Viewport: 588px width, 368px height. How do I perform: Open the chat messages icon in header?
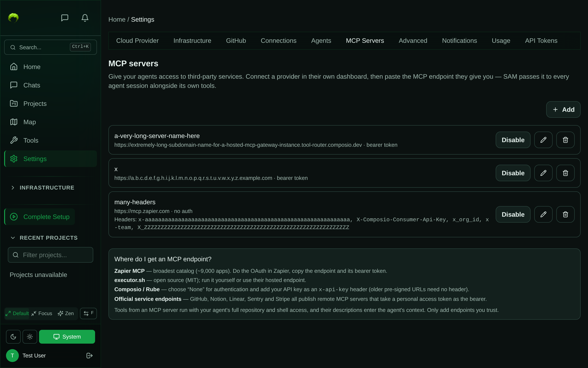(65, 18)
